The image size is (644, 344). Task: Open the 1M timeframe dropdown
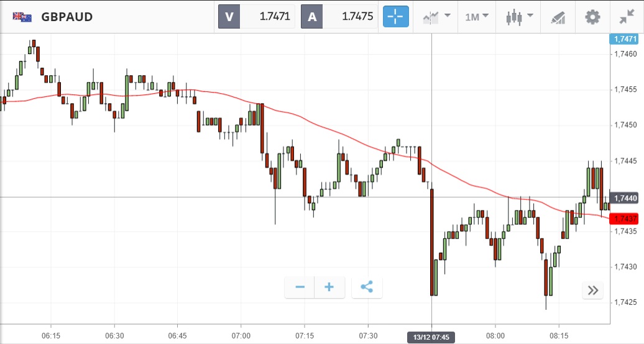click(477, 17)
